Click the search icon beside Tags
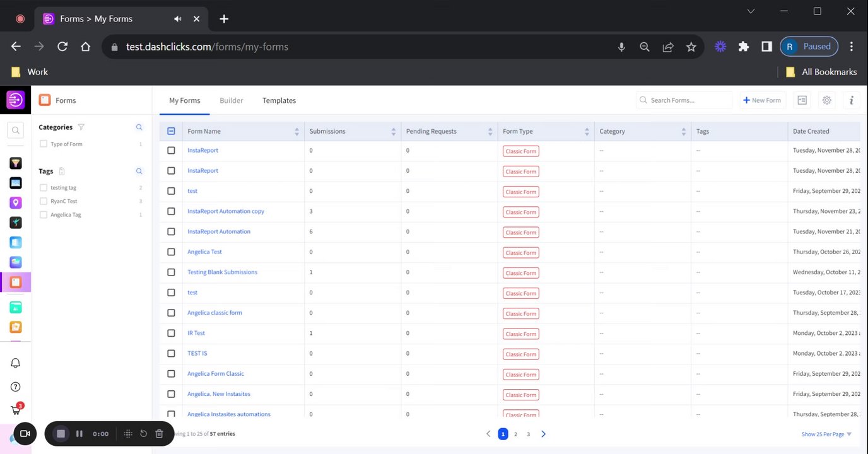 point(139,172)
